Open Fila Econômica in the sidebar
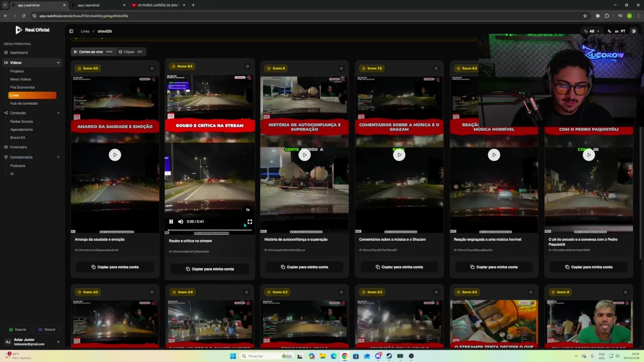Viewport: 644px width, 362px height. [x=23, y=87]
